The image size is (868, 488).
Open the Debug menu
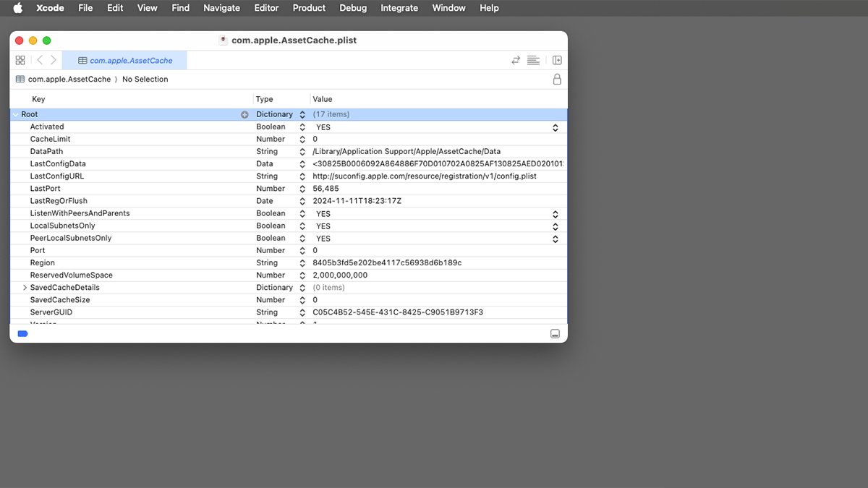tap(353, 8)
